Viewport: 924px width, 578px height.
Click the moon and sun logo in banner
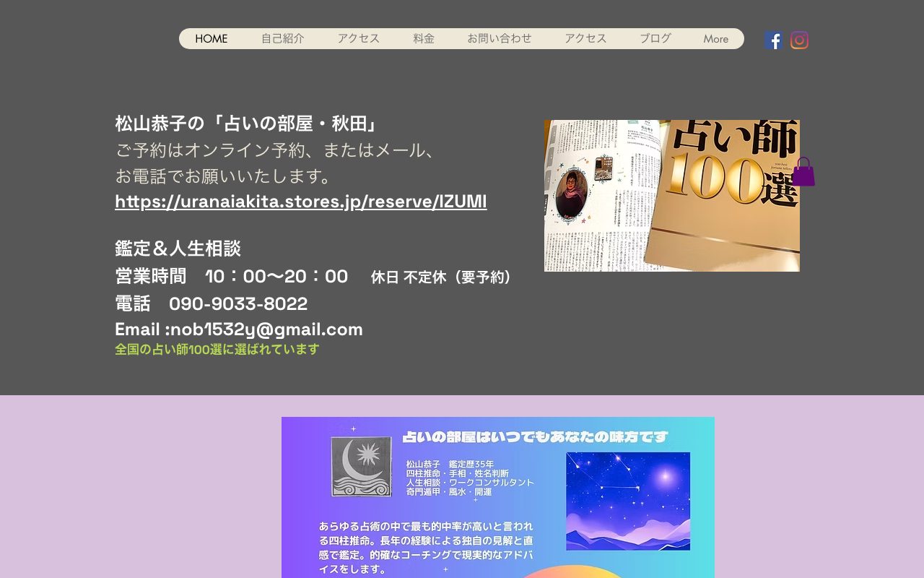[x=361, y=467]
